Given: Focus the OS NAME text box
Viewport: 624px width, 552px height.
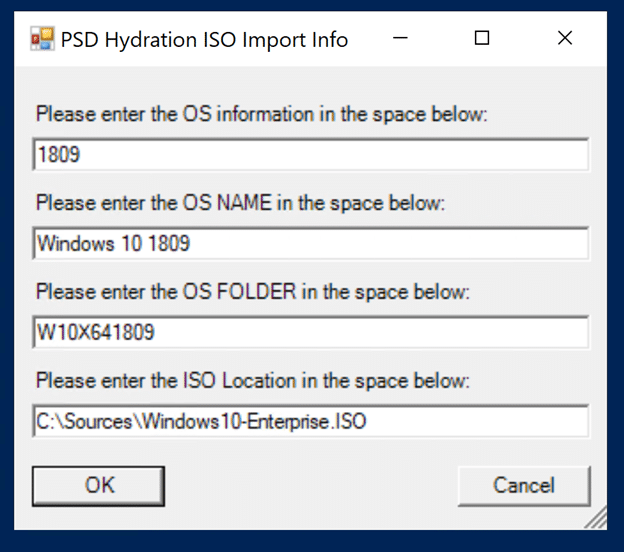Looking at the screenshot, I should [x=310, y=243].
